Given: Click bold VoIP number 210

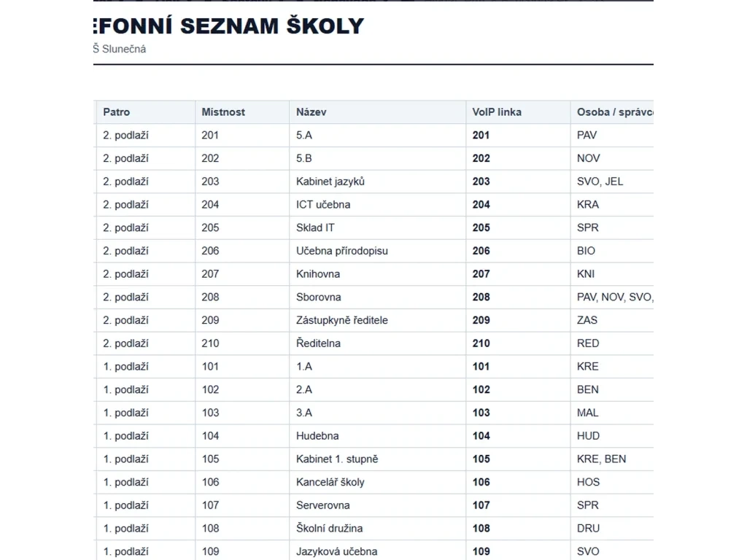Looking at the screenshot, I should [x=481, y=343].
